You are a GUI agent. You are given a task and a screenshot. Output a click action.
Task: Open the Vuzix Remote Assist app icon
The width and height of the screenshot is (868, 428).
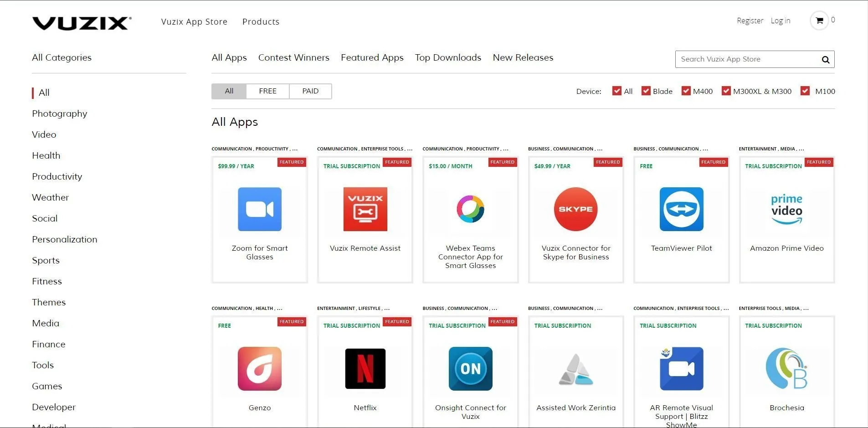(365, 209)
